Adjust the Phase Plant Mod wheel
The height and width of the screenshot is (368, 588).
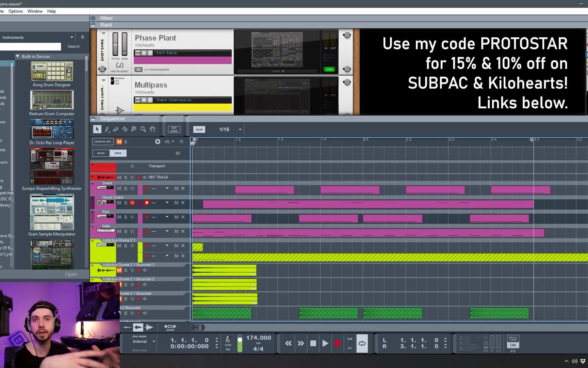(x=125, y=44)
